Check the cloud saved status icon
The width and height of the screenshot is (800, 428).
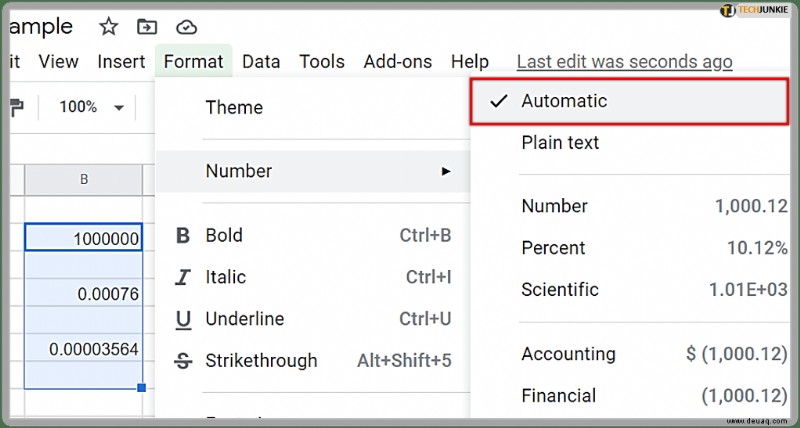(186, 27)
